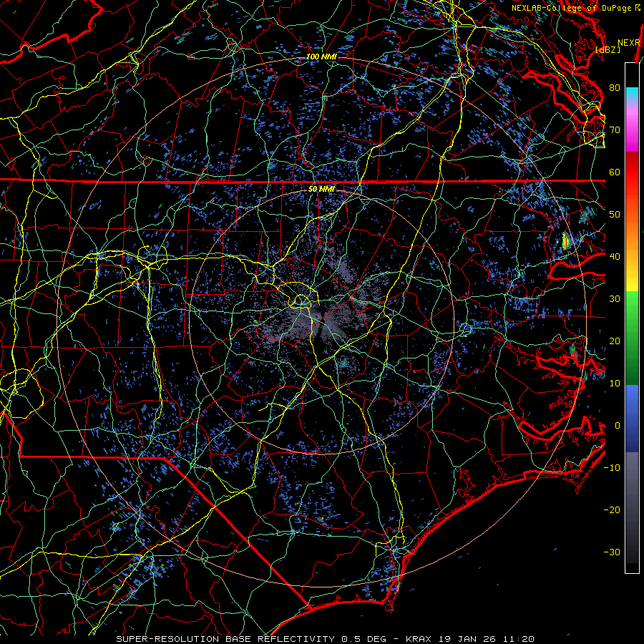This screenshot has width=644, height=644.
Task: Click the red-yellow-green echo near the east coast
Action: 566,240
